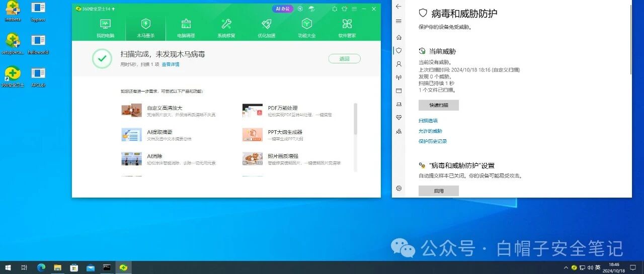
Task: Open 扫描选项 scan options link
Action: tap(428, 121)
